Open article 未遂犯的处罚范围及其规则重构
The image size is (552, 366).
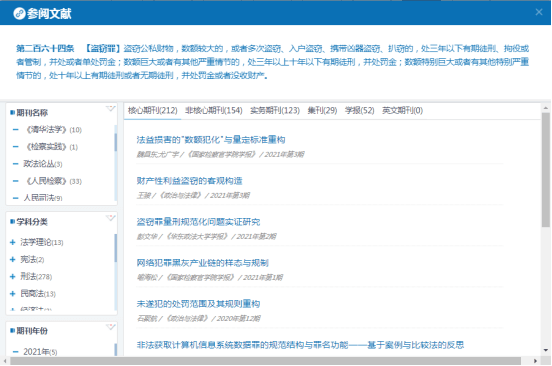[x=198, y=304]
